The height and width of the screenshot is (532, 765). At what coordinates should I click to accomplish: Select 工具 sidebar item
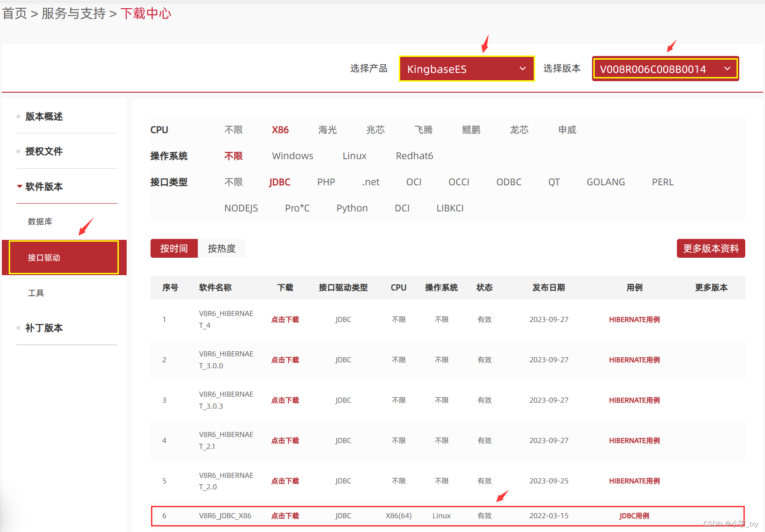[36, 293]
